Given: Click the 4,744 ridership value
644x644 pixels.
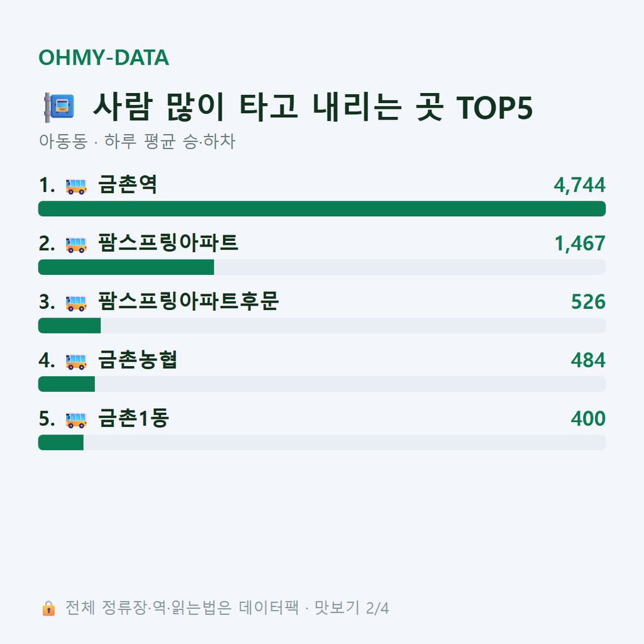Looking at the screenshot, I should (x=579, y=186).
